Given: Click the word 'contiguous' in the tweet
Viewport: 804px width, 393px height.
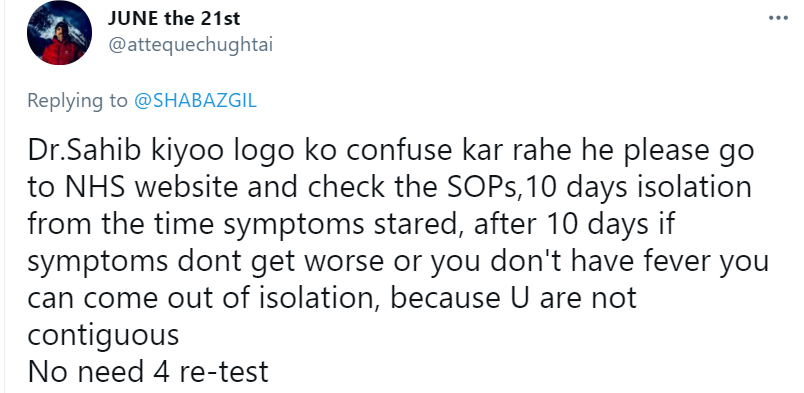Looking at the screenshot, I should [x=103, y=336].
